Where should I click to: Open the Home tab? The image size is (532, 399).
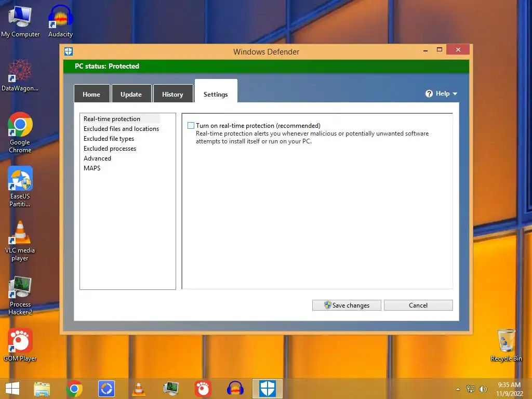point(91,94)
